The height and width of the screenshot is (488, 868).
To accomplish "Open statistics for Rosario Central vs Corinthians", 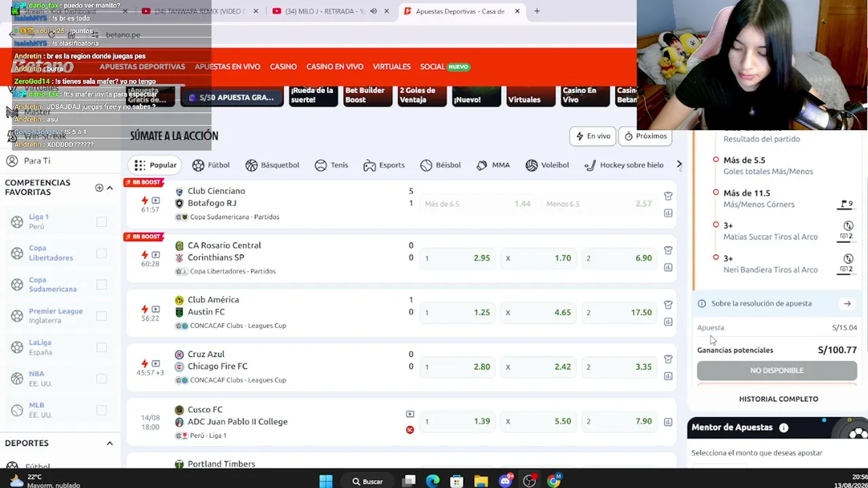I will tap(668, 267).
